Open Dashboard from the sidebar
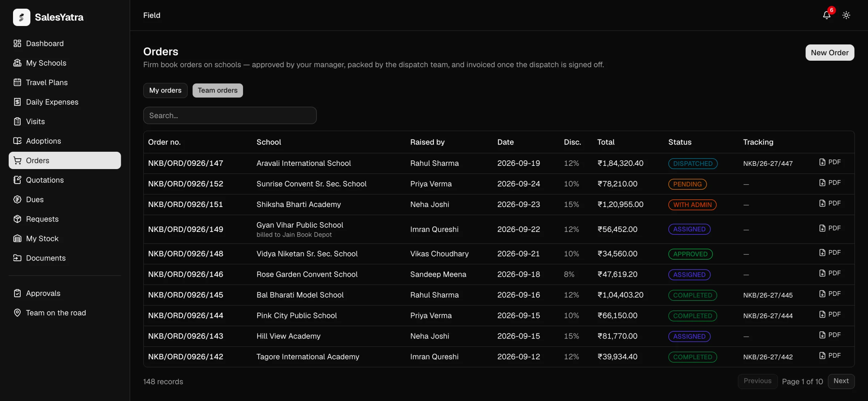This screenshot has width=868, height=401. [65, 43]
